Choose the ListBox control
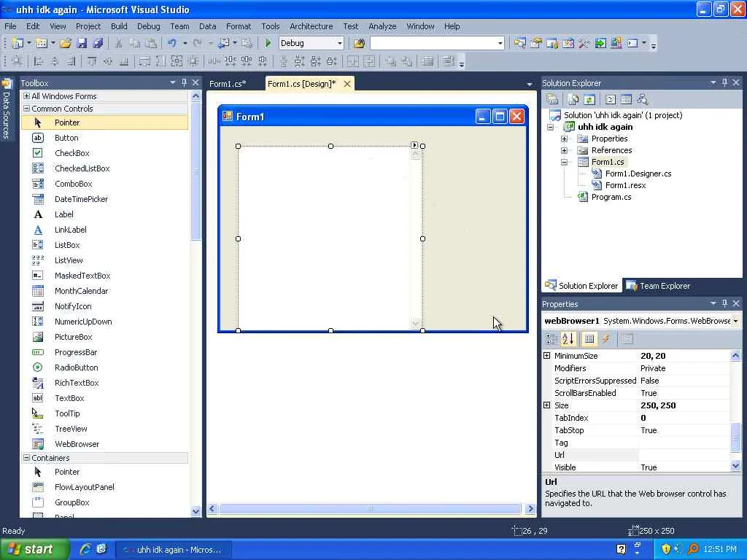Image resolution: width=747 pixels, height=560 pixels. tap(67, 245)
